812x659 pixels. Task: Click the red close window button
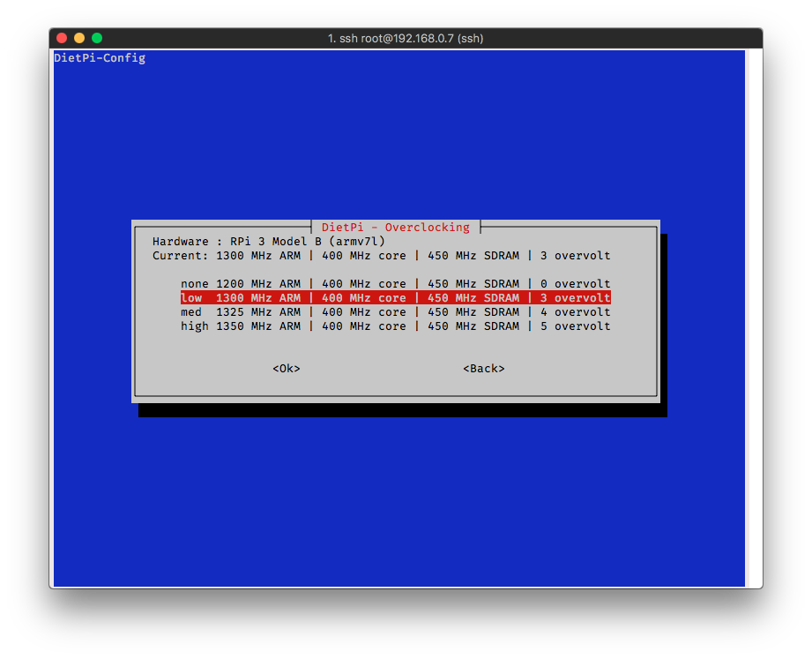tap(62, 38)
